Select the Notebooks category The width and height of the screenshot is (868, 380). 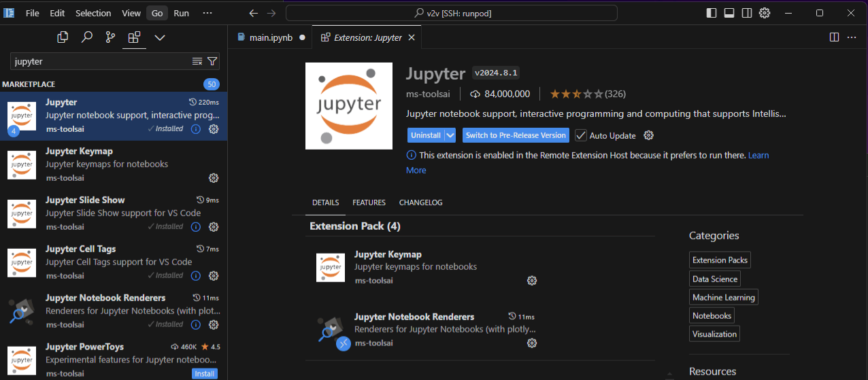712,315
